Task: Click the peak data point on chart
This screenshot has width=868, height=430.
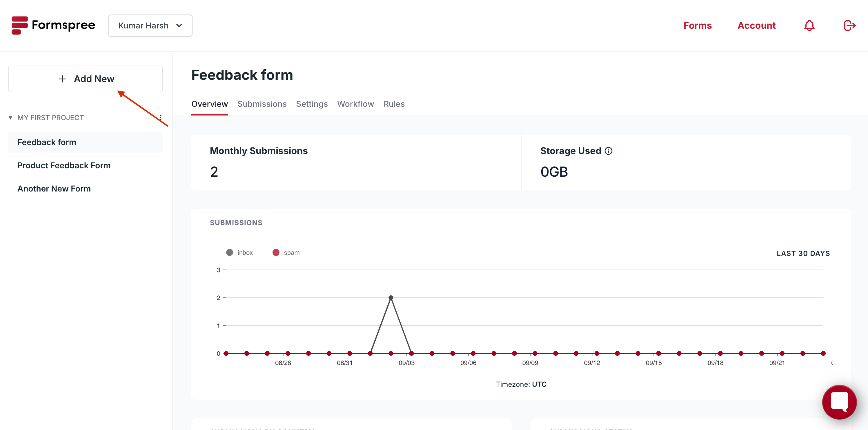Action: [x=391, y=298]
